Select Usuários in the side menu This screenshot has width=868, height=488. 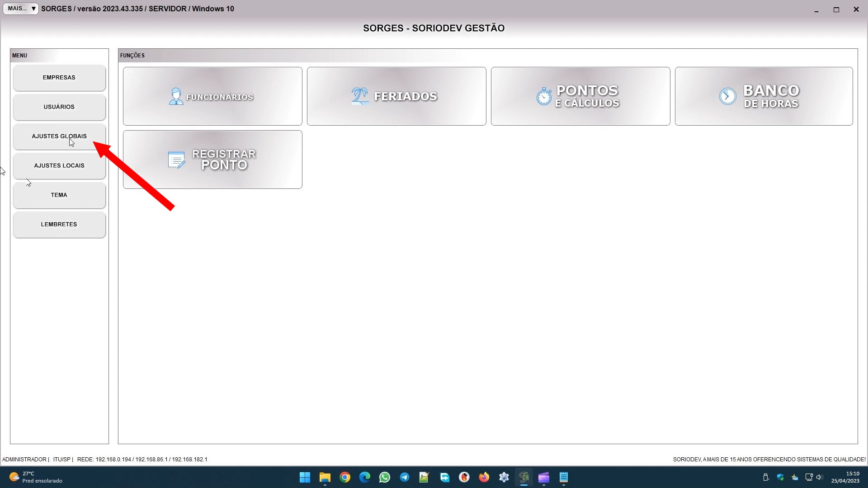[x=59, y=107]
